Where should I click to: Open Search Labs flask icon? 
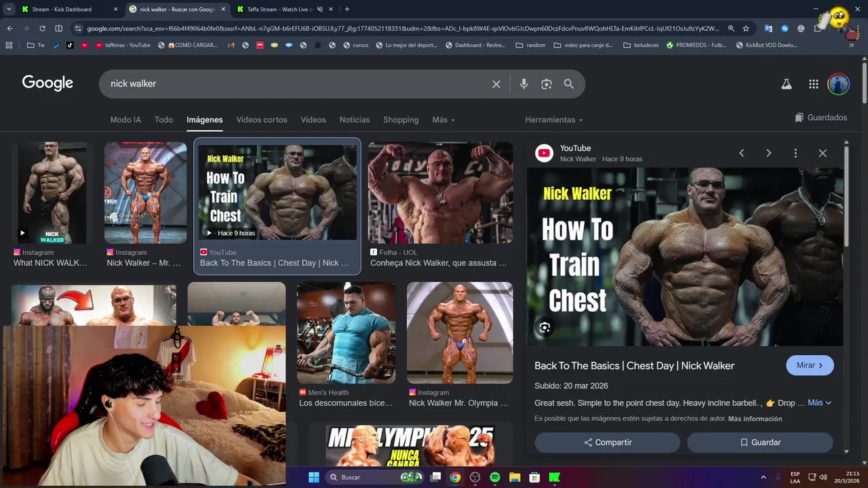pos(787,84)
